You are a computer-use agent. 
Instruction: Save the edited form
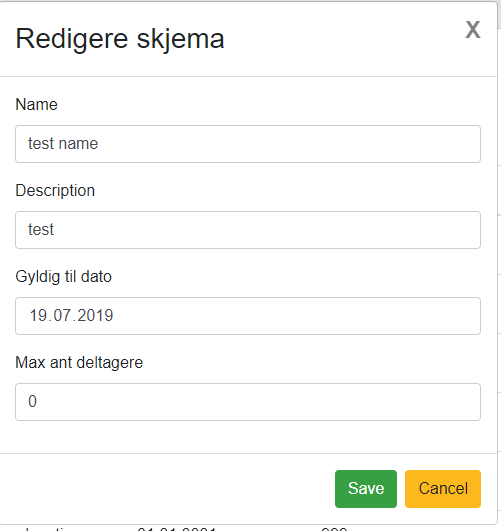click(x=366, y=489)
